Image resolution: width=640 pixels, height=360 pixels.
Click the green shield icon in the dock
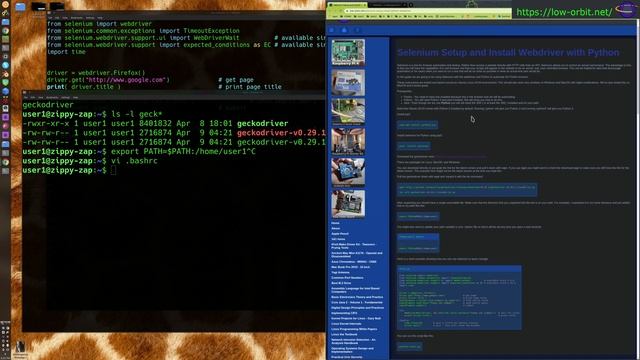point(5,82)
